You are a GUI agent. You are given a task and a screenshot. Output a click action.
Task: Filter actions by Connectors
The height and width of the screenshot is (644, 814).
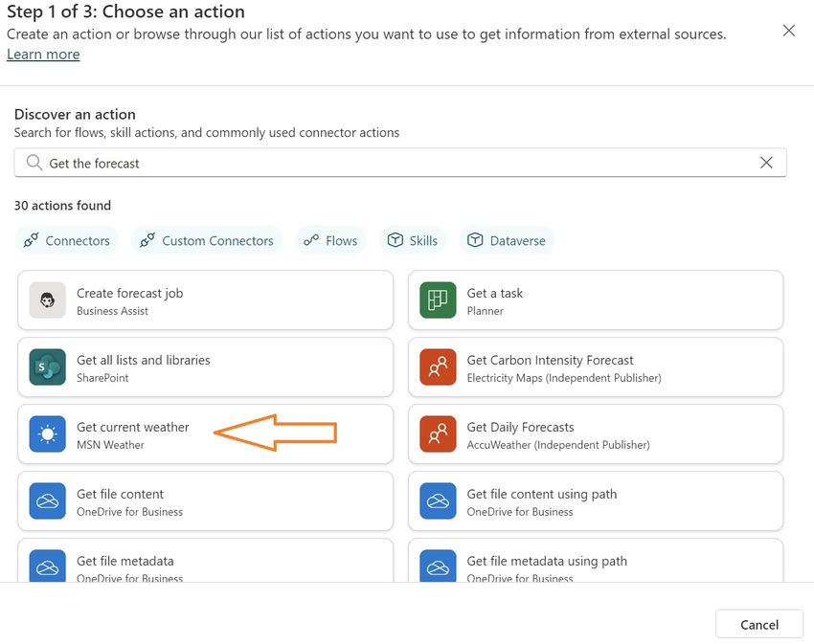pos(67,240)
